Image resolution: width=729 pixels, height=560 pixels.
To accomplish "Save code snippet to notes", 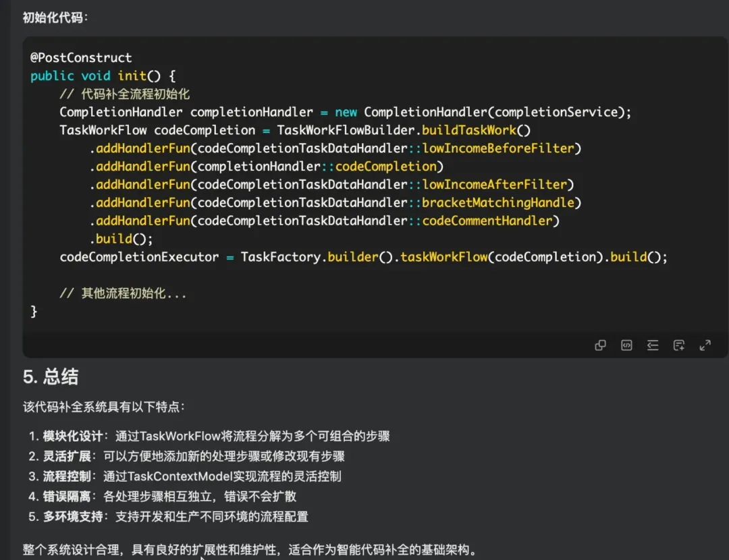I will pyautogui.click(x=678, y=345).
